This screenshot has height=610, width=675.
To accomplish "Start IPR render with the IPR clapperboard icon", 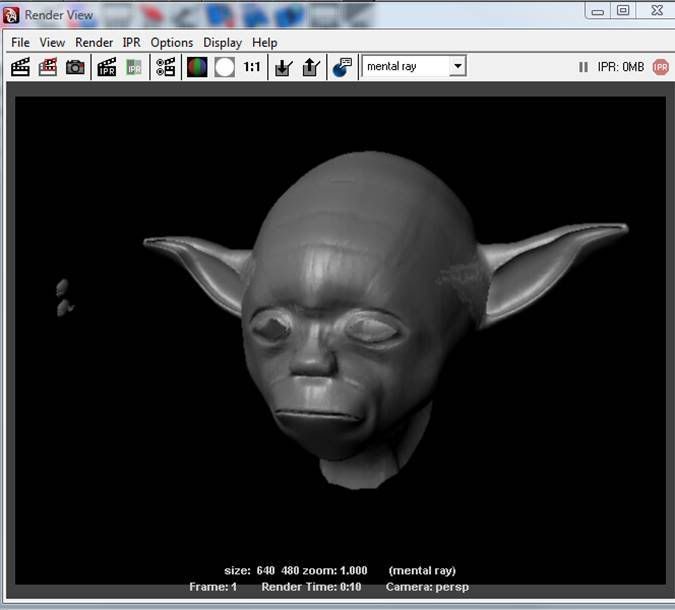I will coord(107,67).
